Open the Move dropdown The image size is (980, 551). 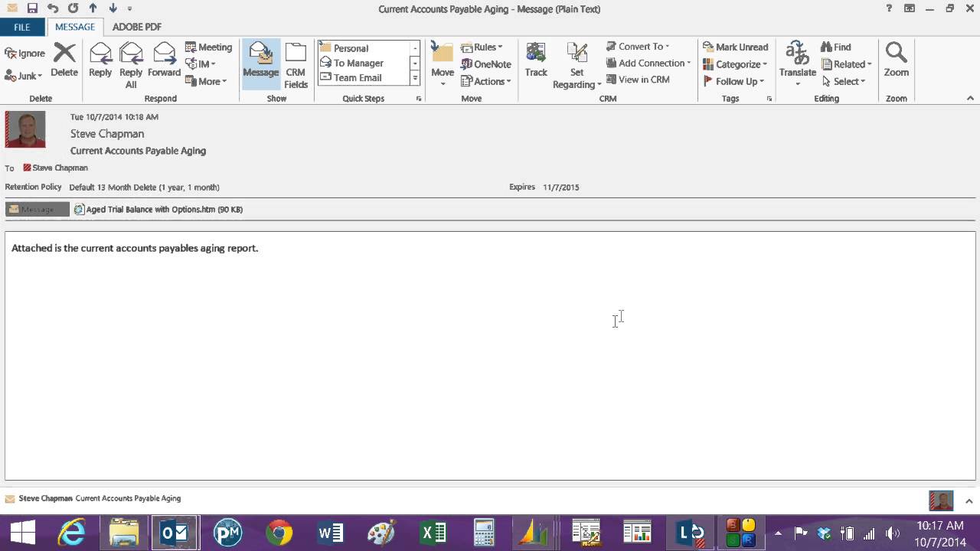(x=443, y=65)
